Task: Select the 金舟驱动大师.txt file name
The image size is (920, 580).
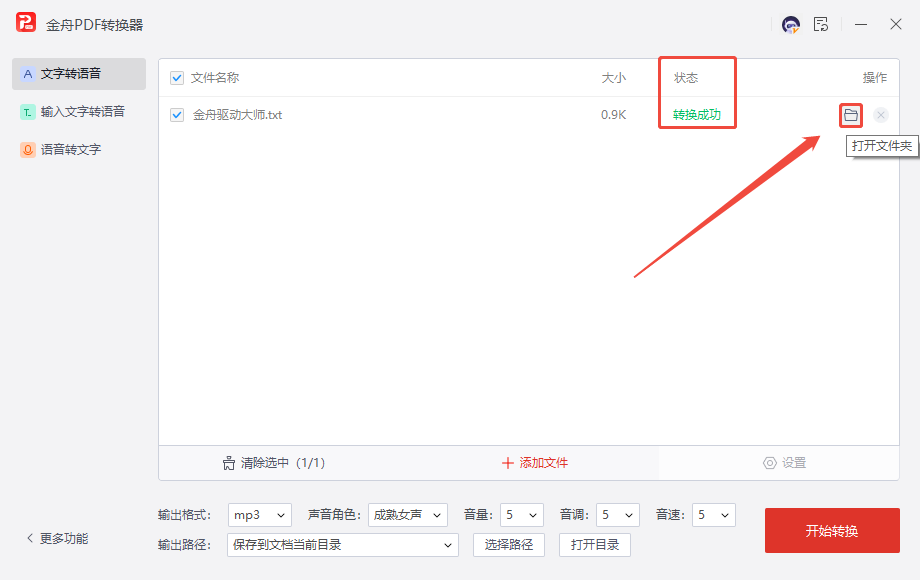Action: point(238,115)
